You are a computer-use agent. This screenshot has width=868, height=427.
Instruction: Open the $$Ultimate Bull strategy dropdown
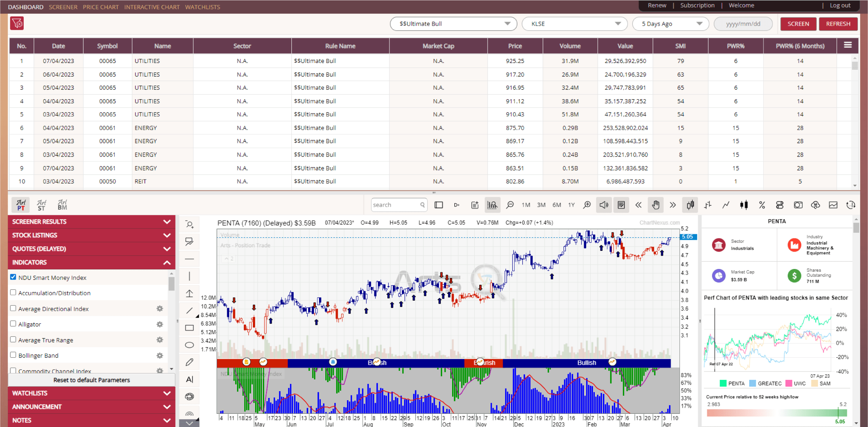(453, 24)
